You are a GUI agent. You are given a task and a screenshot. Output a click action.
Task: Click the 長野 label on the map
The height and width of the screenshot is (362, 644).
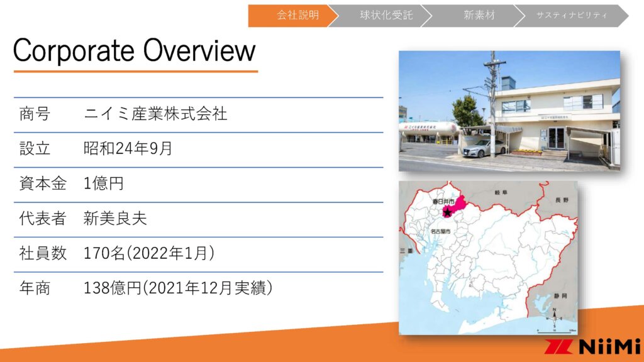pos(562,200)
